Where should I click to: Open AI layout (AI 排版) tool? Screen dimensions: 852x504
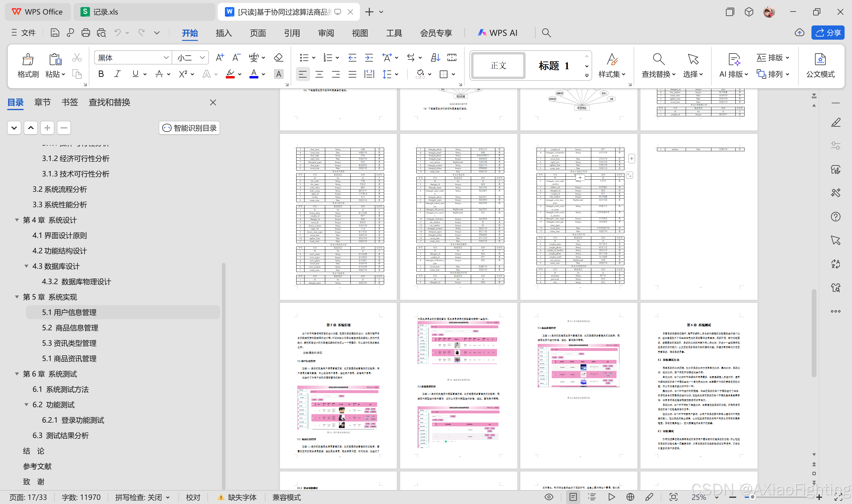point(734,59)
